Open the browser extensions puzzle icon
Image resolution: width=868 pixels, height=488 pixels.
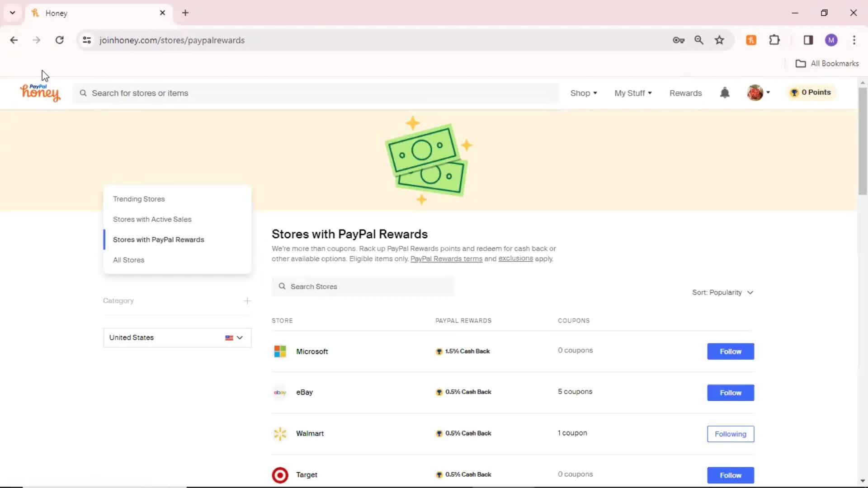774,40
